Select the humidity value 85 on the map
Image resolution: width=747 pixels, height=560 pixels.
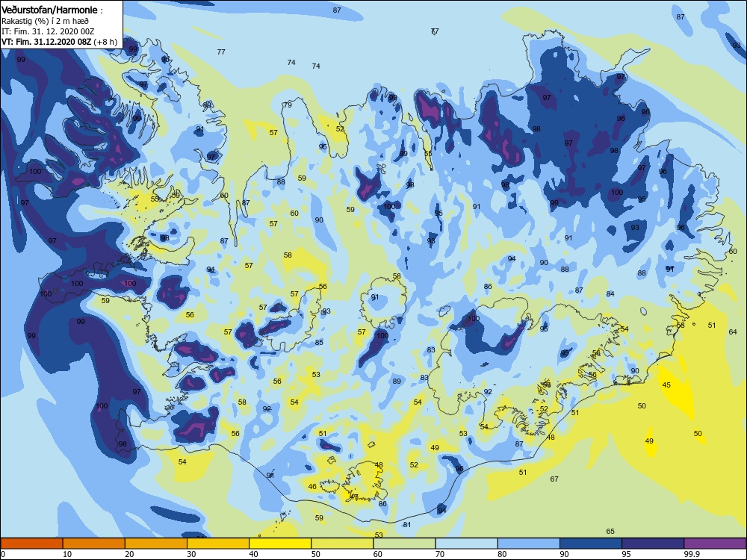[319, 342]
